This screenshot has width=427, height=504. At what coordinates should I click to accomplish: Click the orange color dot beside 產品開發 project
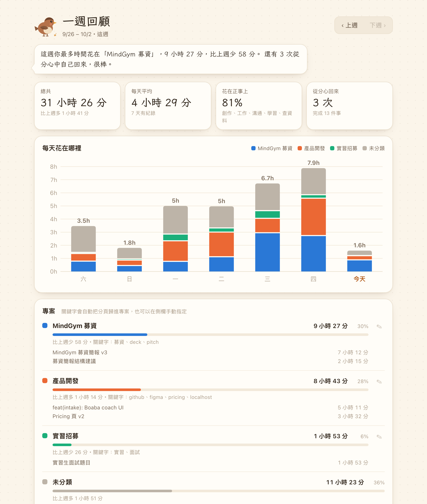point(45,381)
